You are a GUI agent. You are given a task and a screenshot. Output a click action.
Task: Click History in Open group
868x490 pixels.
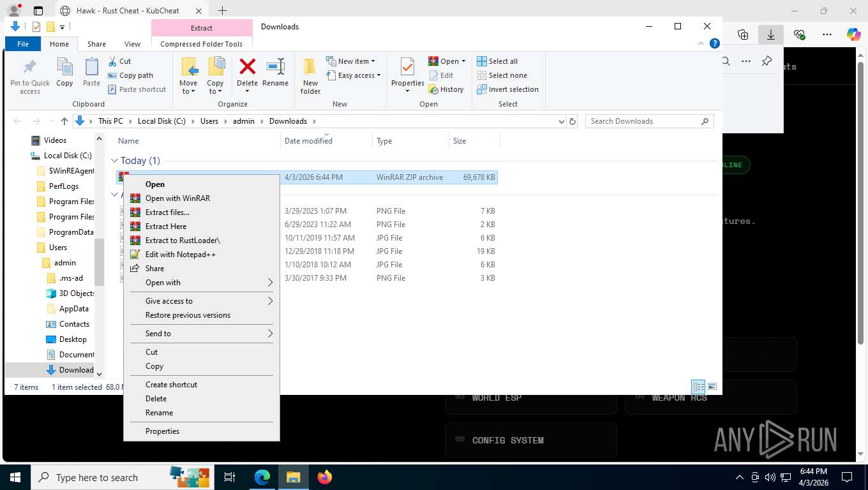pos(446,89)
